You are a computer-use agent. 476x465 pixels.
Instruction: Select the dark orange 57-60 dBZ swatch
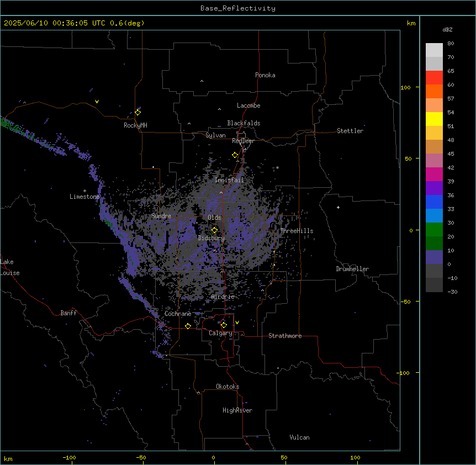point(434,91)
